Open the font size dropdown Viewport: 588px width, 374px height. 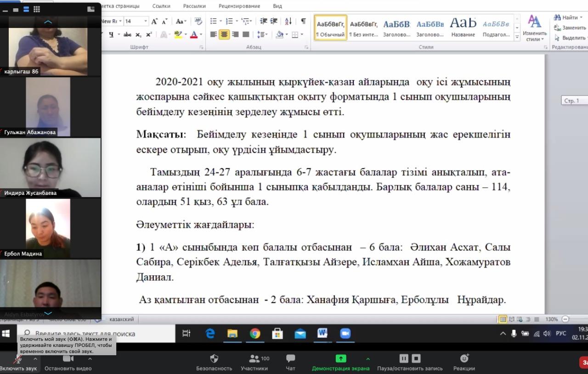click(146, 21)
